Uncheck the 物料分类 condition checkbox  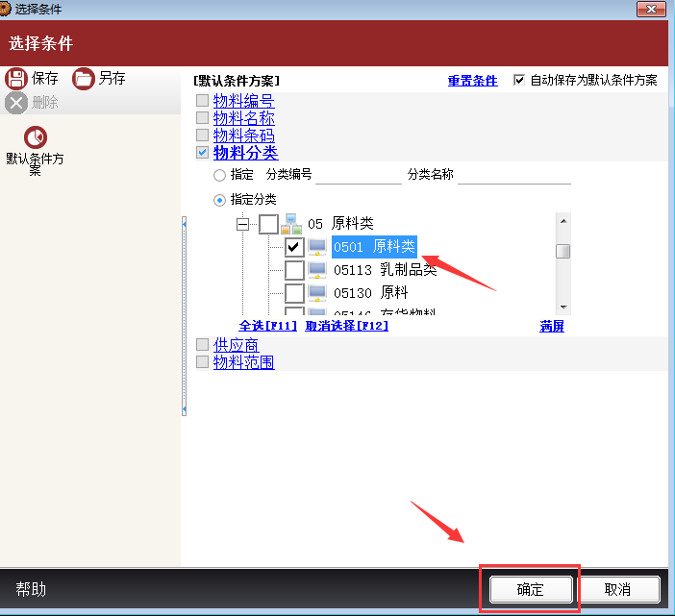pos(202,152)
